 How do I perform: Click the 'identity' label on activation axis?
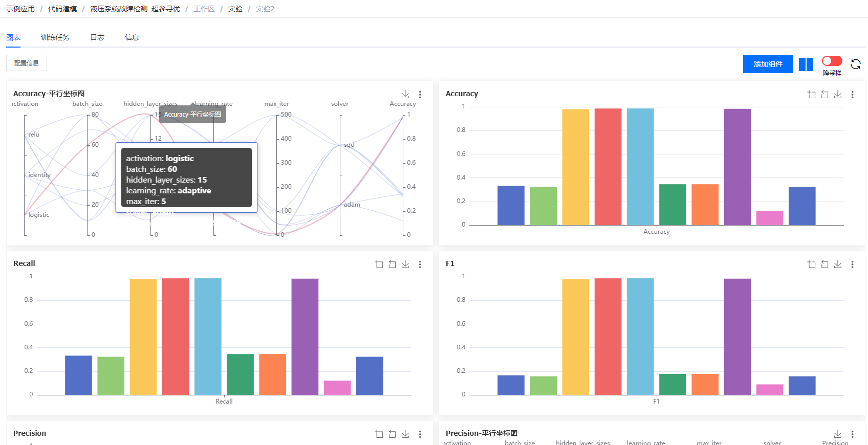click(x=39, y=175)
